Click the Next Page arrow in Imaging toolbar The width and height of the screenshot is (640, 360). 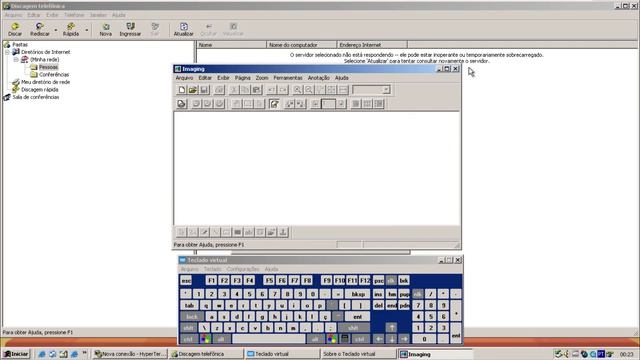pos(341,104)
